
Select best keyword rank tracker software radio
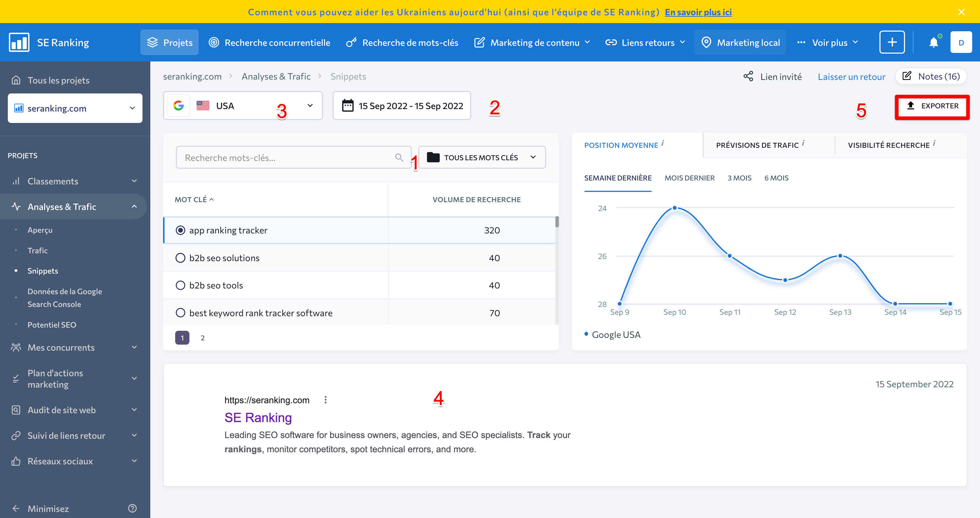(x=180, y=313)
